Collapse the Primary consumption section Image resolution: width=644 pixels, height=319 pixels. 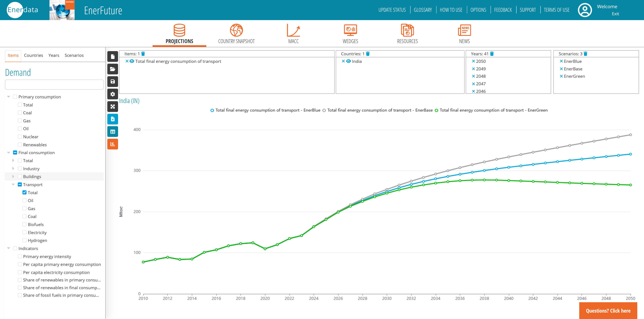click(9, 97)
